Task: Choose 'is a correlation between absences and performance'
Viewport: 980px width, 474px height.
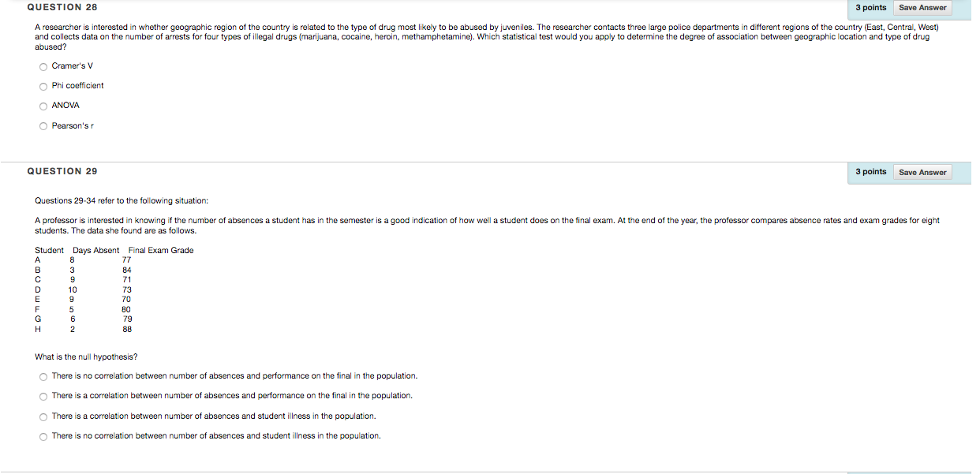Action: (43, 396)
